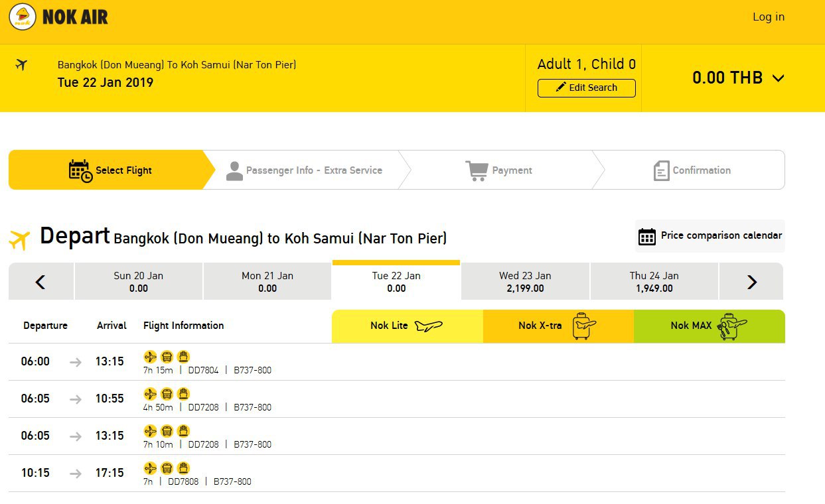This screenshot has width=825, height=504.
Task: Click the bus icon in the 4h 50m flight row
Action: tap(167, 394)
